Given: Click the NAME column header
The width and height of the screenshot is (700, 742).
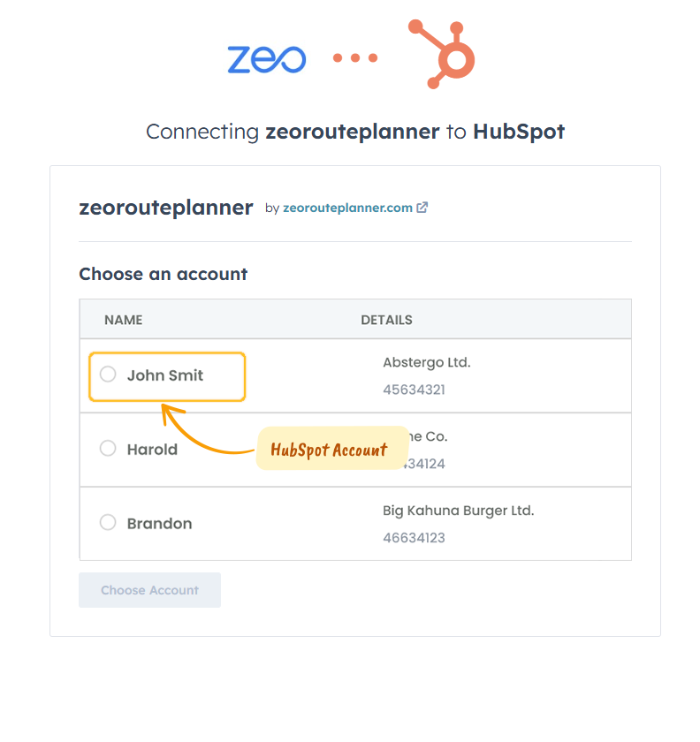Looking at the screenshot, I should coord(123,320).
